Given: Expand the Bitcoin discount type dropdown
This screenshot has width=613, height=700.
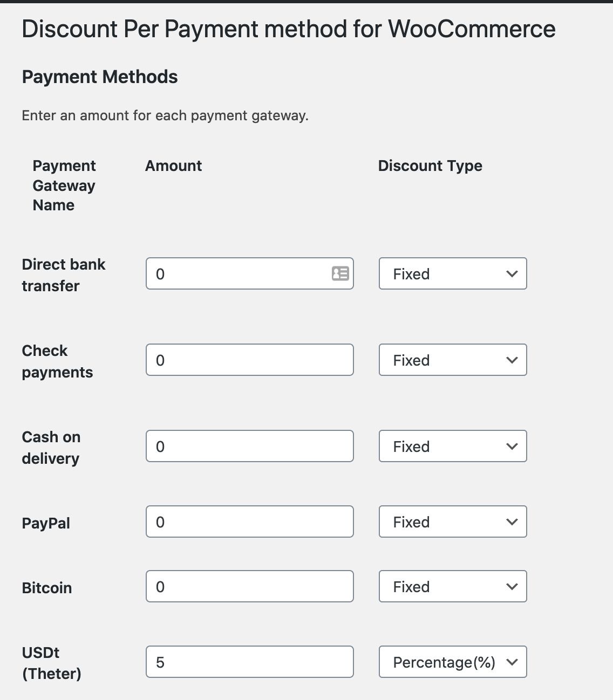Looking at the screenshot, I should coord(452,586).
